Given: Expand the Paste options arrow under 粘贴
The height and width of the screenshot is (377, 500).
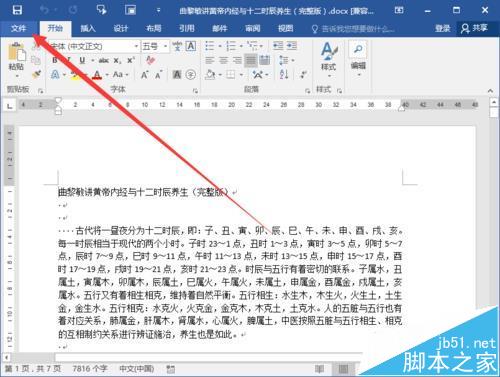Looking at the screenshot, I should point(17,76).
